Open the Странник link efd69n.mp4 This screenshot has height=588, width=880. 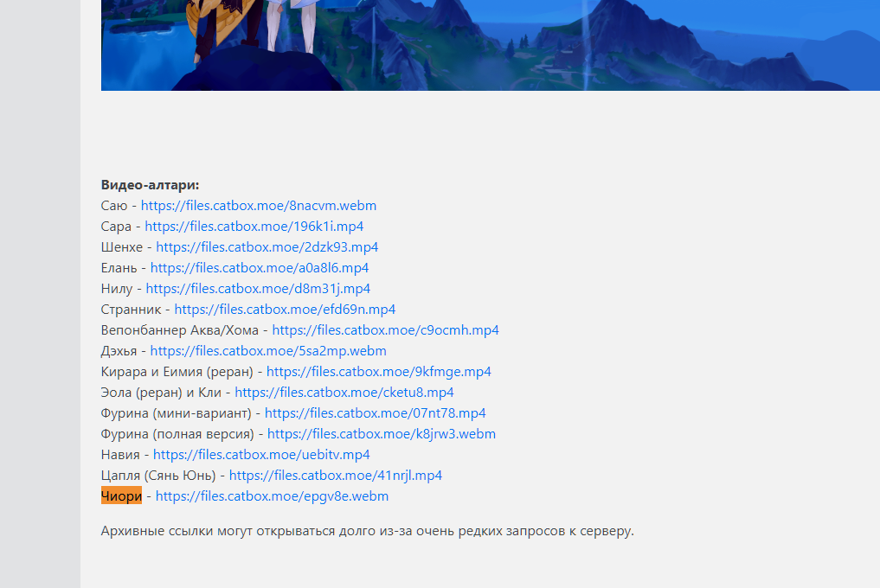pyautogui.click(x=285, y=310)
